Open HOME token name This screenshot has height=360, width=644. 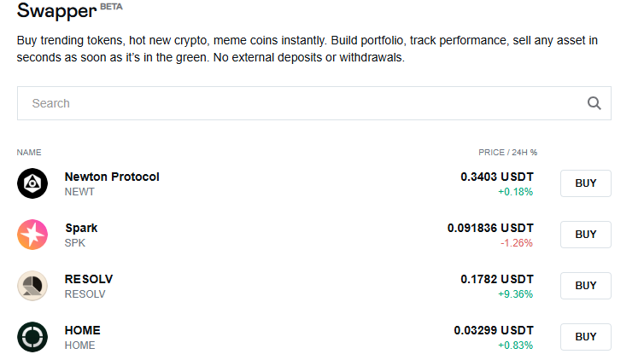pyautogui.click(x=83, y=330)
